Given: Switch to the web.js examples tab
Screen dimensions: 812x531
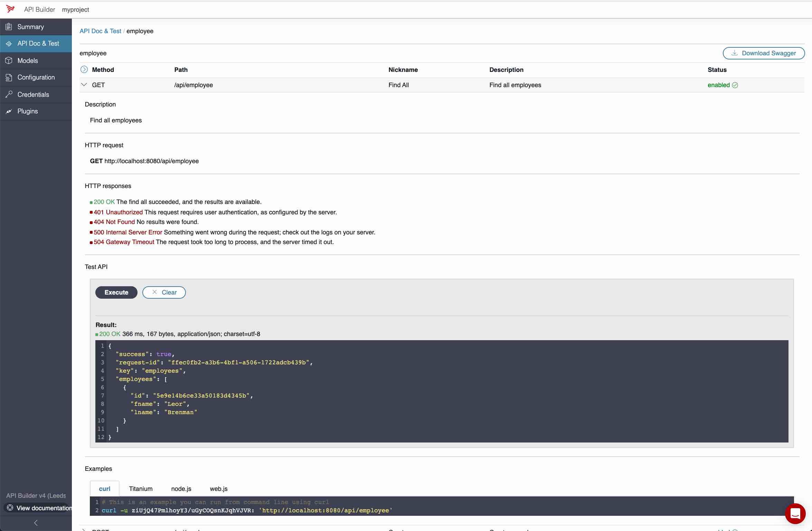Looking at the screenshot, I should 218,488.
